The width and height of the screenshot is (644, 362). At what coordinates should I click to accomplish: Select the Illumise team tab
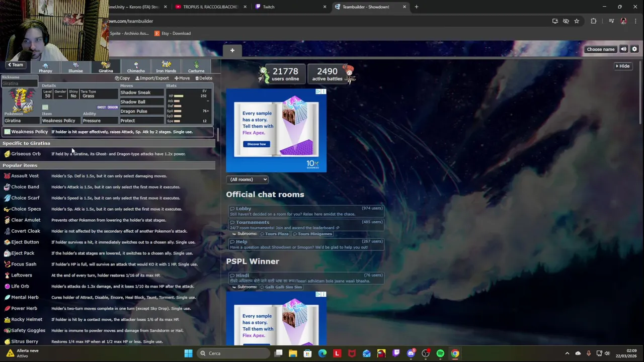pos(75,67)
